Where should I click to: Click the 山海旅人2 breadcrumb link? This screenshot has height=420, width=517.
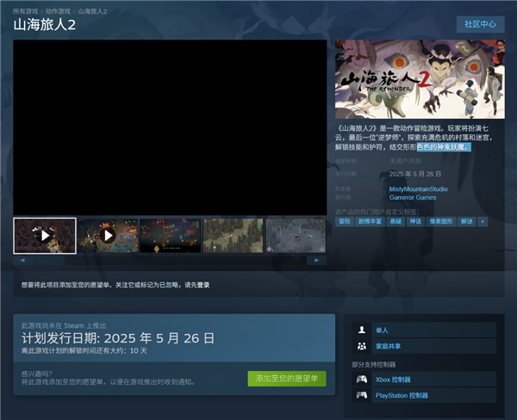[92, 11]
